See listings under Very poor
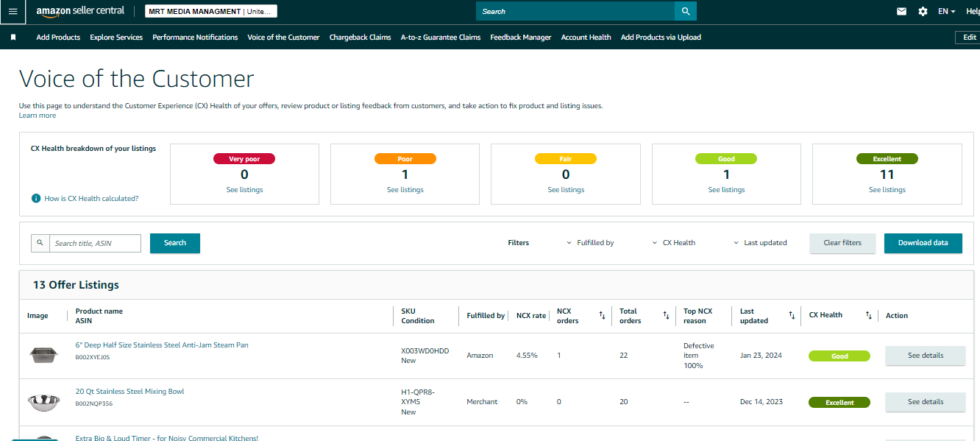 pyautogui.click(x=244, y=190)
